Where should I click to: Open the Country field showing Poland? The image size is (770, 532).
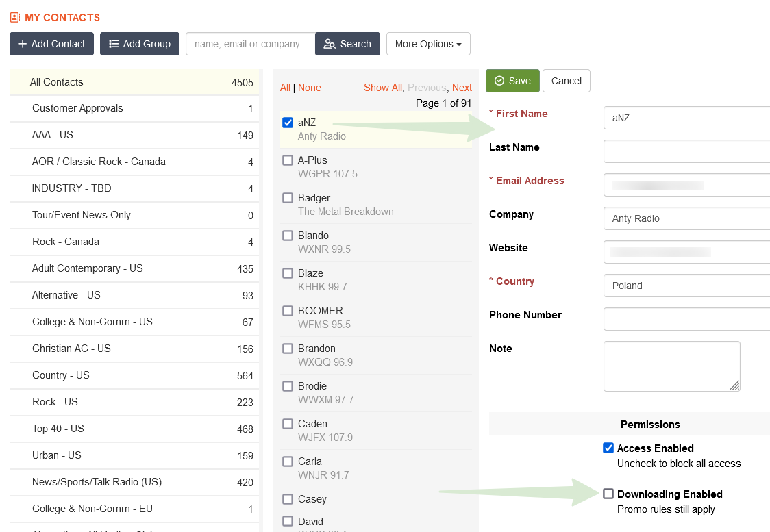coord(685,286)
